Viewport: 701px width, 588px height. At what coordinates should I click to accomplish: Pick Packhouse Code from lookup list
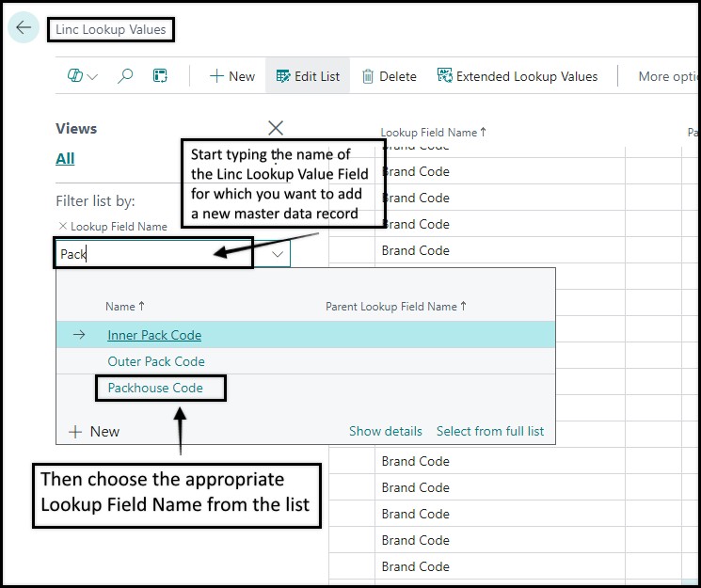pos(154,387)
